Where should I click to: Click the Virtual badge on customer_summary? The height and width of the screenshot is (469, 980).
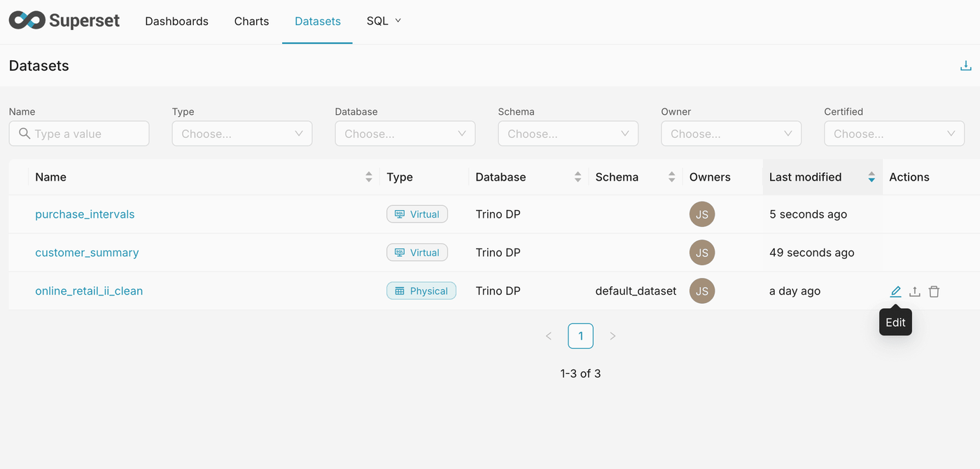pos(417,253)
